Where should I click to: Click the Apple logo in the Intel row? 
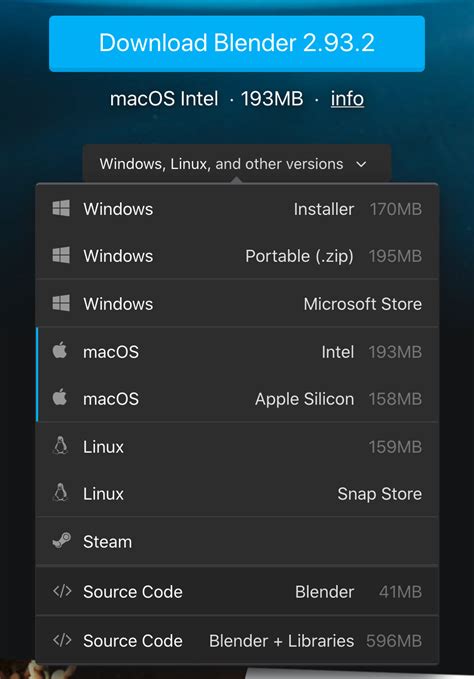pos(60,350)
